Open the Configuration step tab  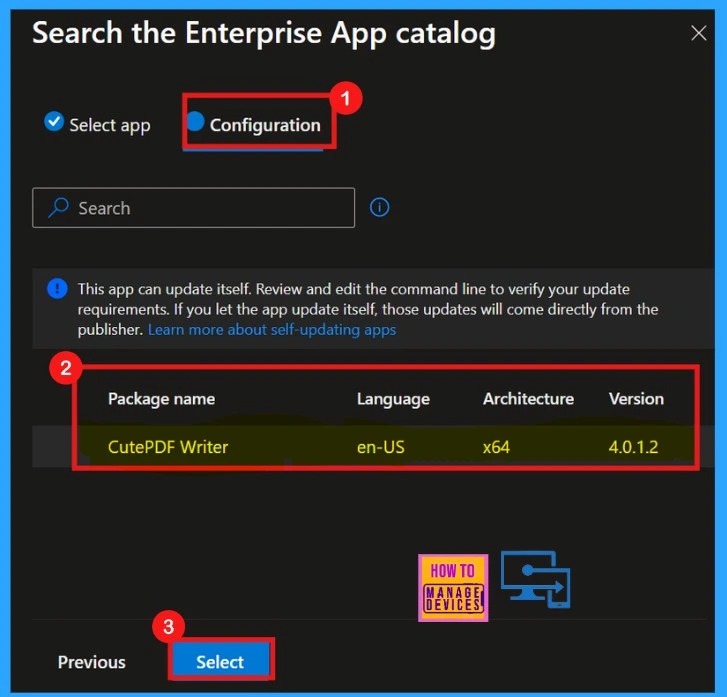pyautogui.click(x=254, y=124)
